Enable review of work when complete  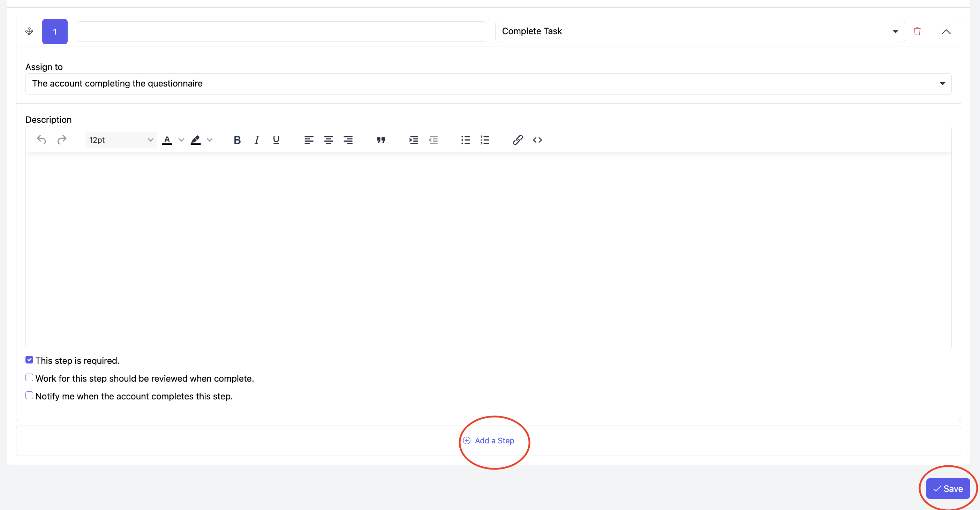click(x=29, y=377)
